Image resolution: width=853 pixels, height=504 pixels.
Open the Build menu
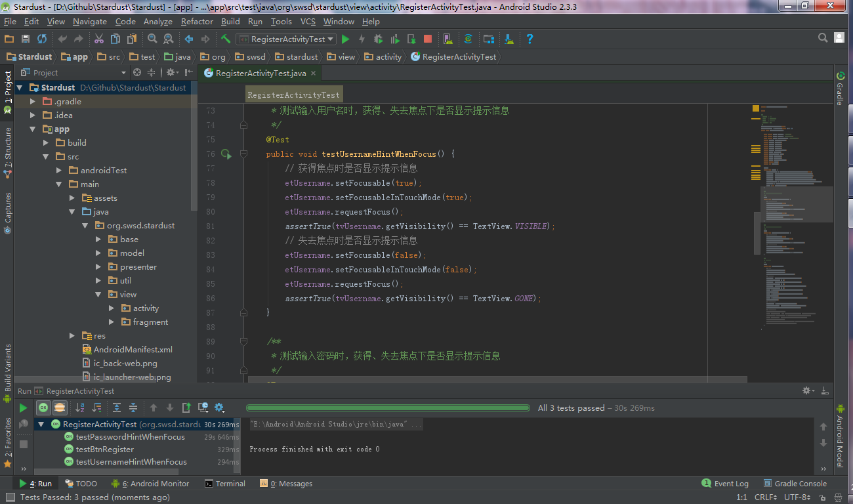click(230, 22)
